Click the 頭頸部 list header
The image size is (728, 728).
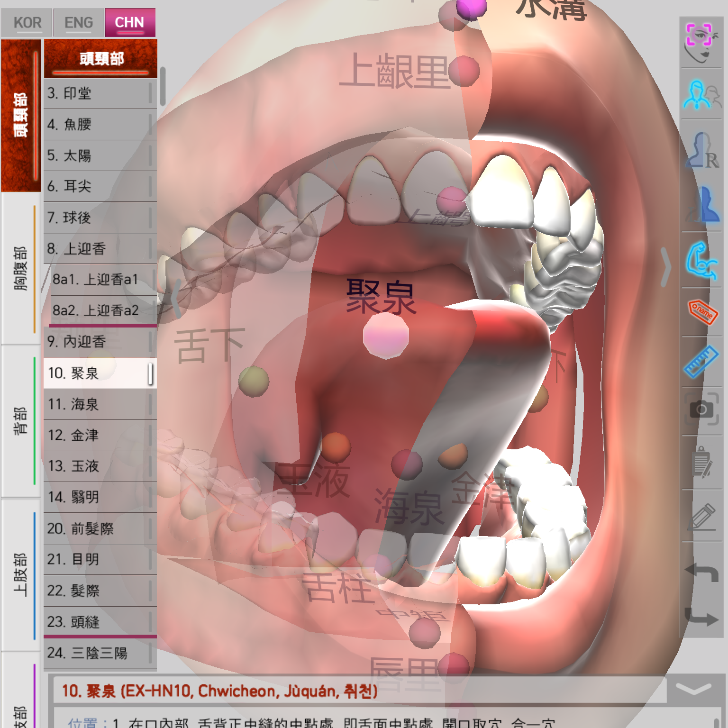point(100,59)
